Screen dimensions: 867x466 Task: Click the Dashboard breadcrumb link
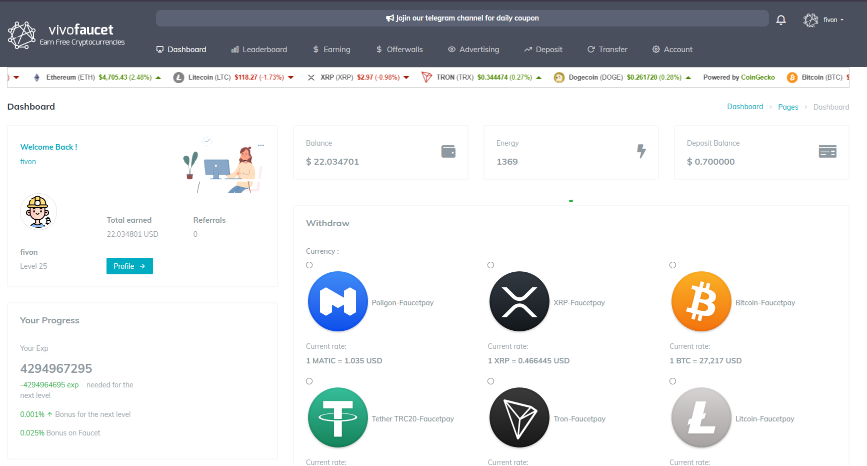pyautogui.click(x=745, y=106)
